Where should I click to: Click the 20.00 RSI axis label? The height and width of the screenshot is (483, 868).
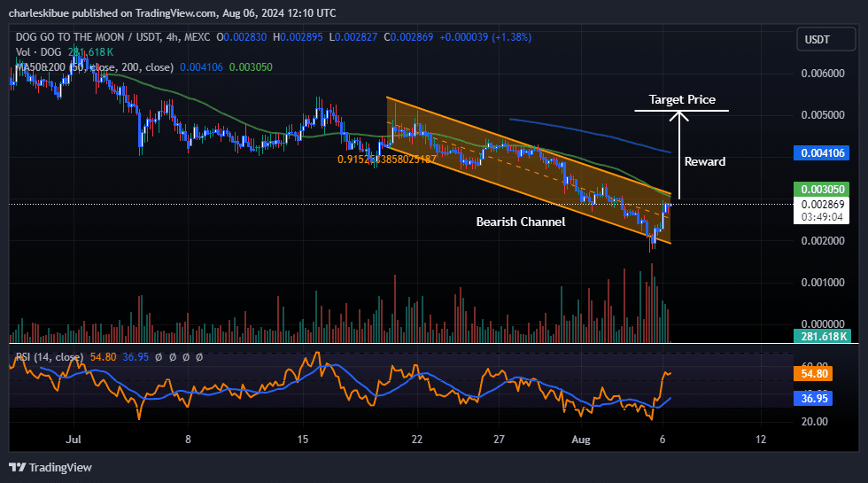(814, 422)
